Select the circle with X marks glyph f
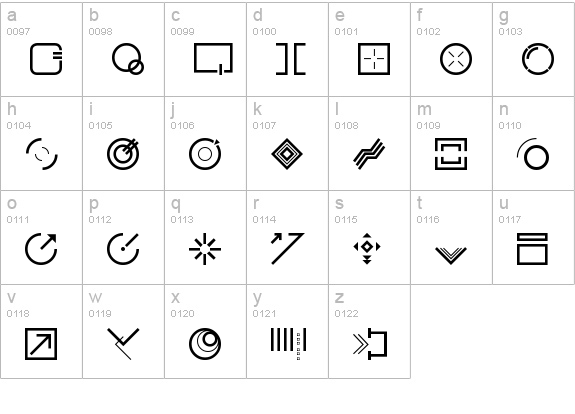This screenshot has height=414, width=575. coord(456,59)
